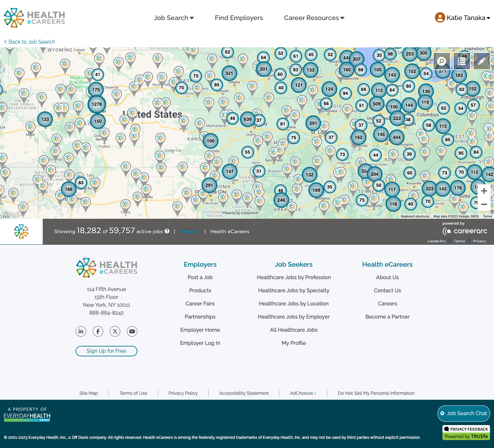Open About Us link
Image resolution: width=494 pixels, height=448 pixels.
(x=388, y=277)
